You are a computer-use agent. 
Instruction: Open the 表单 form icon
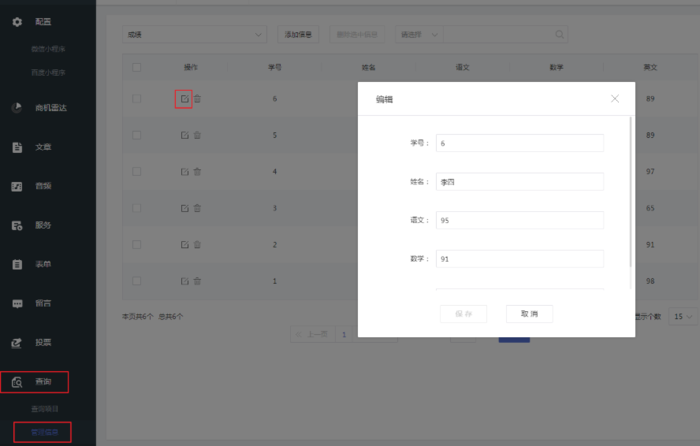click(17, 264)
